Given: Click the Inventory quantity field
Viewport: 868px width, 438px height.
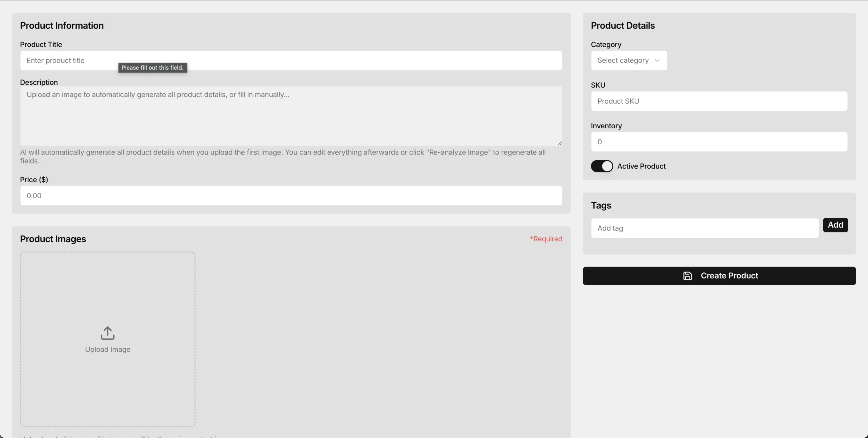Looking at the screenshot, I should [x=719, y=142].
